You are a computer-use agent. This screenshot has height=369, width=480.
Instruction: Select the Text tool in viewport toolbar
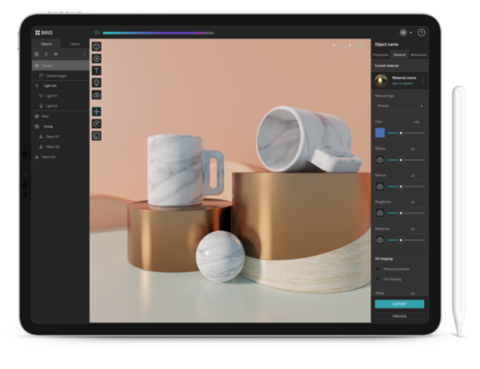(x=97, y=71)
